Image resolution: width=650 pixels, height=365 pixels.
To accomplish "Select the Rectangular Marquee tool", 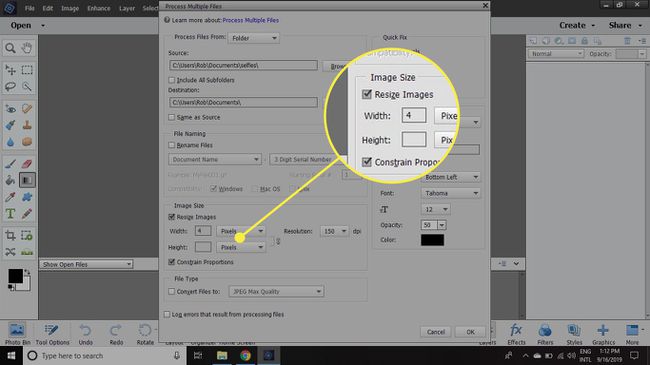I will point(27,70).
